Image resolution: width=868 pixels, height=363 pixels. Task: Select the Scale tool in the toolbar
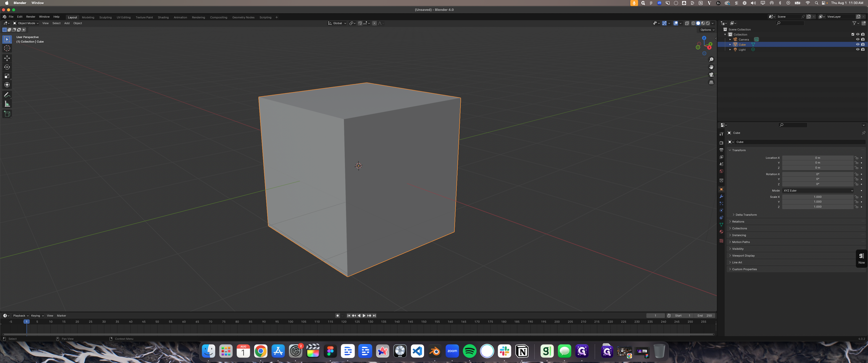pos(7,76)
